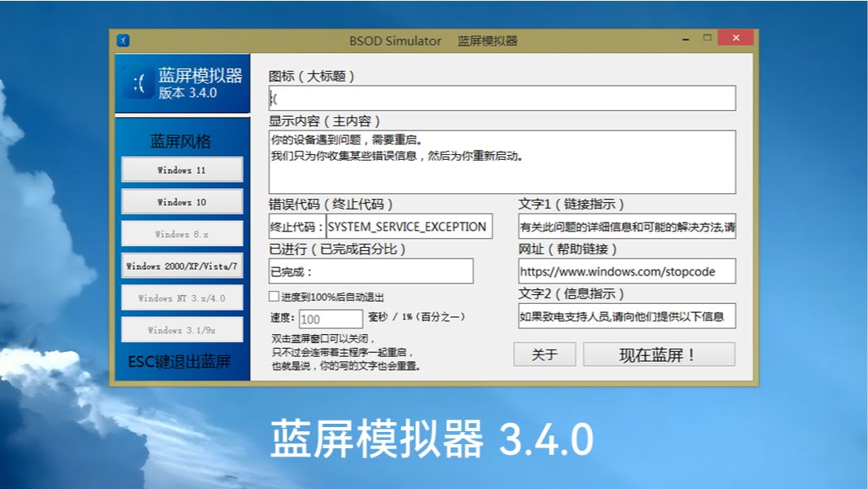
Task: Open the 关于 (About) dialog
Action: tap(544, 354)
